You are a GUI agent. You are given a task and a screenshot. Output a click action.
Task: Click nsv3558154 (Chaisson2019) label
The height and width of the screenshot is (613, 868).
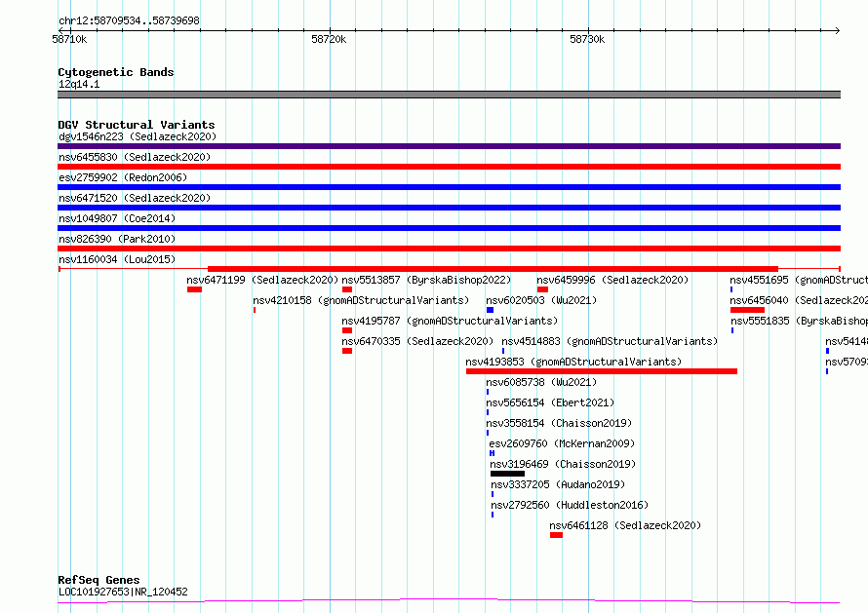[x=559, y=423]
